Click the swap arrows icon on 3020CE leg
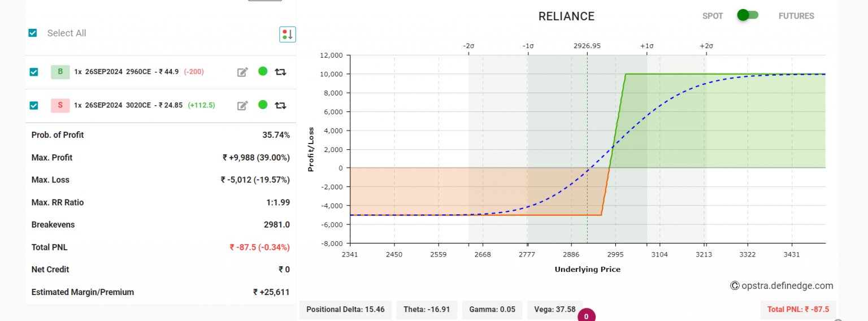 280,105
